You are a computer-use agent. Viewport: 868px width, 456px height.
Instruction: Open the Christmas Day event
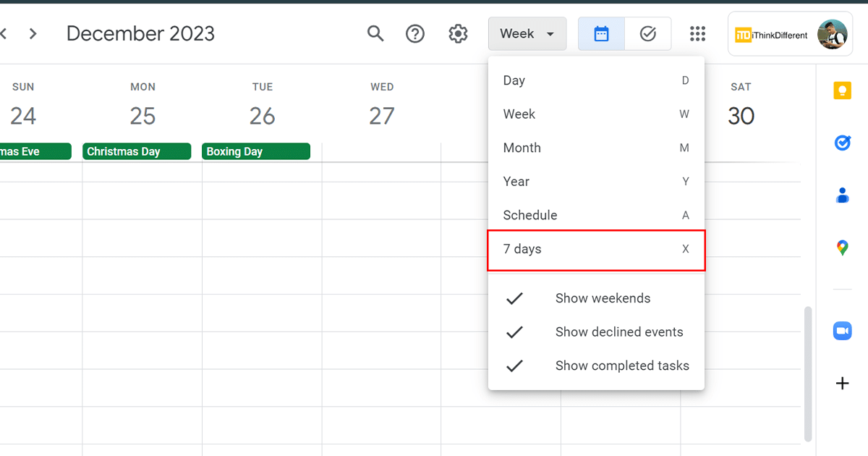click(x=137, y=151)
